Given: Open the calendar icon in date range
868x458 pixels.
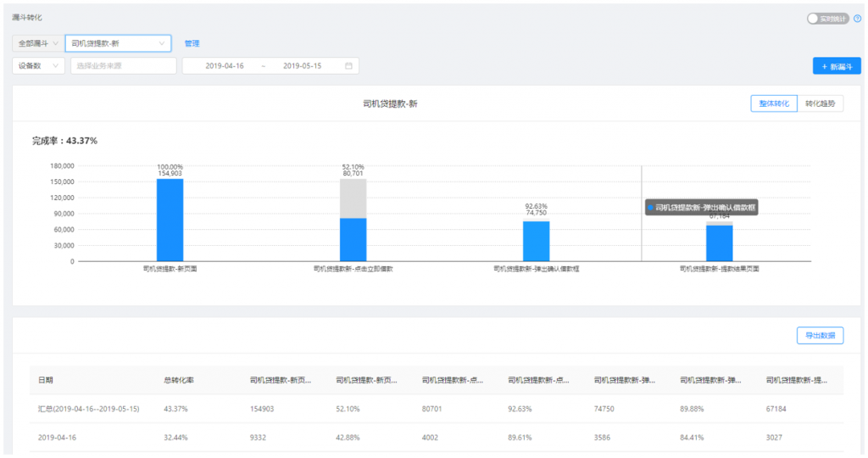Looking at the screenshot, I should point(348,66).
